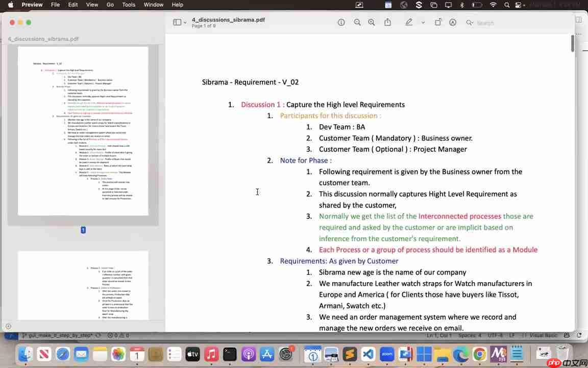This screenshot has width=588, height=368.
Task: Click into the Search field
Action: (x=518, y=23)
